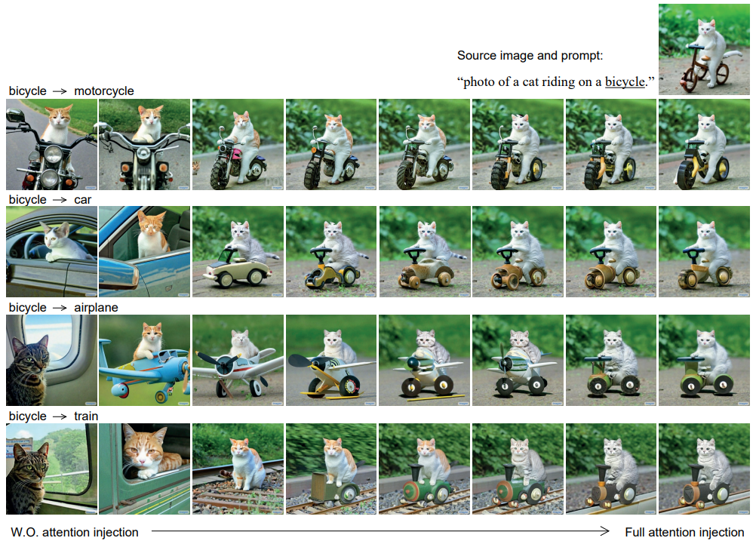Click the last train row image, full injection
Viewport: 756px width, 541px height.
(x=704, y=469)
